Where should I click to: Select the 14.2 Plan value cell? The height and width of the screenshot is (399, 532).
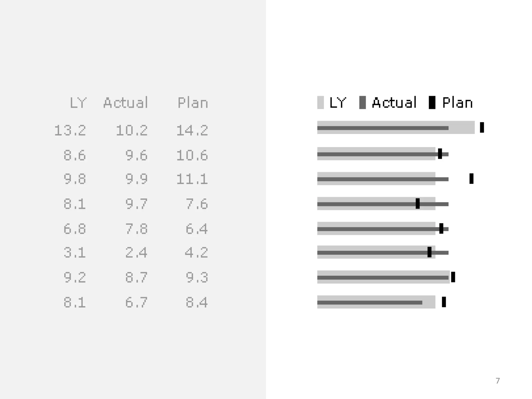pos(192,130)
